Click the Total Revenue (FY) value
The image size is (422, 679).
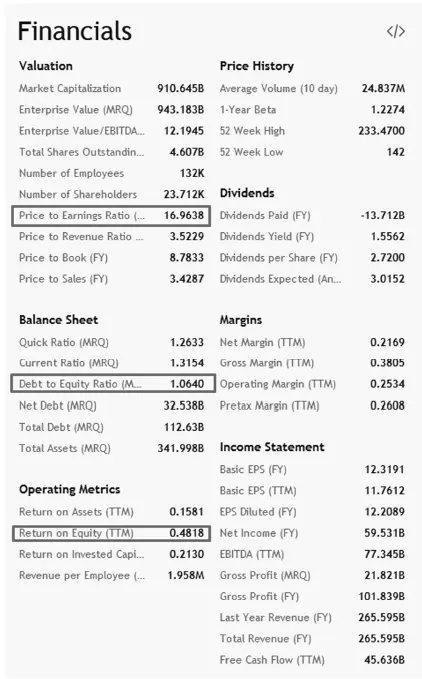pyautogui.click(x=381, y=639)
